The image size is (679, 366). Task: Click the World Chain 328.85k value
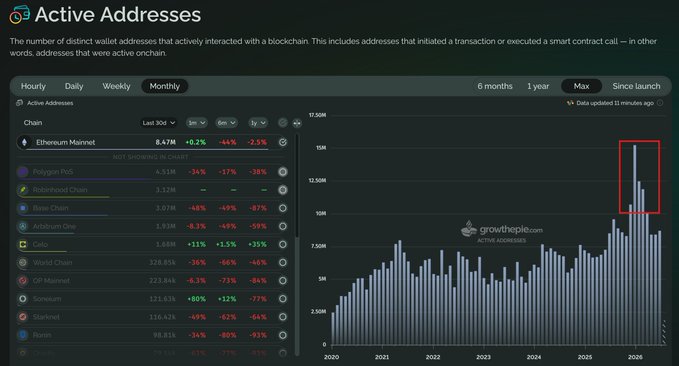pyautogui.click(x=162, y=262)
